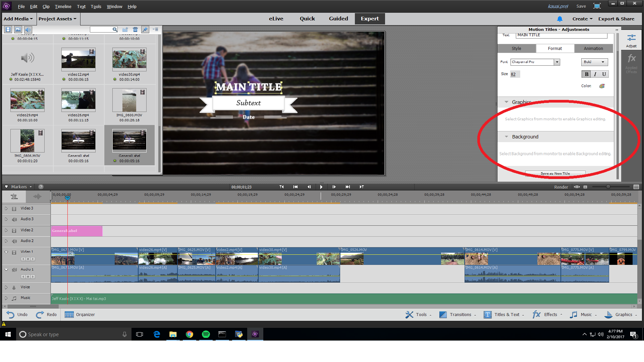Expand the Video 3 track
644x362 pixels.
[6, 208]
